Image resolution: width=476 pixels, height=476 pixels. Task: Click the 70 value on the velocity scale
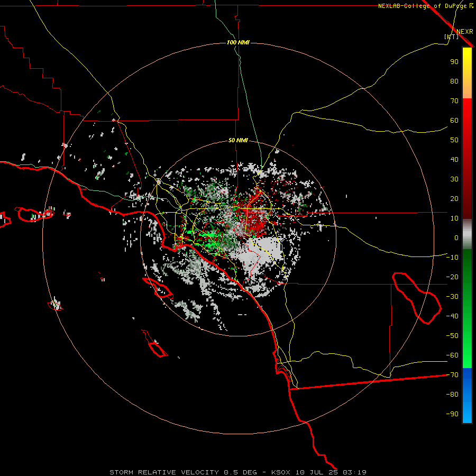454,101
